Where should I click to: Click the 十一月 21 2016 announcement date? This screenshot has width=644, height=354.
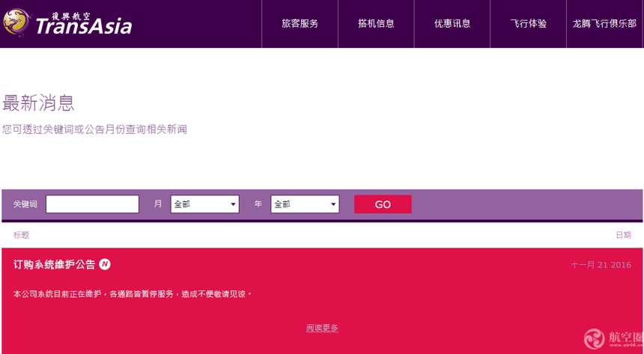[x=601, y=265]
